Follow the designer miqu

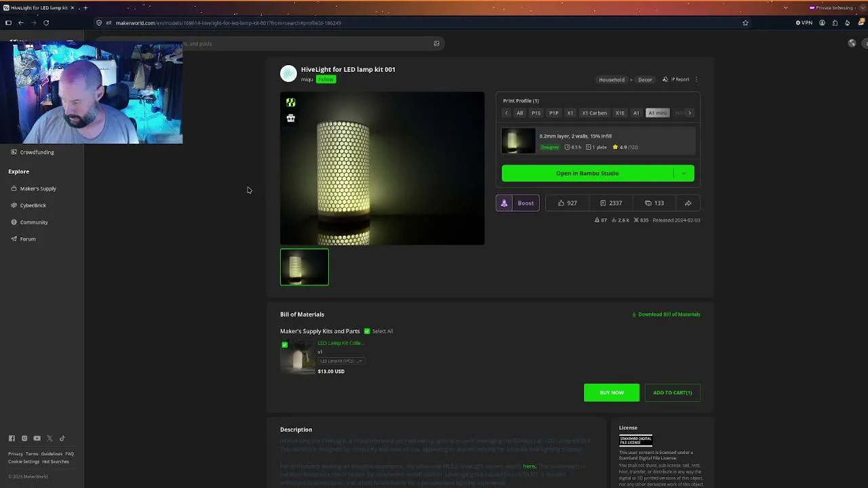click(x=325, y=79)
